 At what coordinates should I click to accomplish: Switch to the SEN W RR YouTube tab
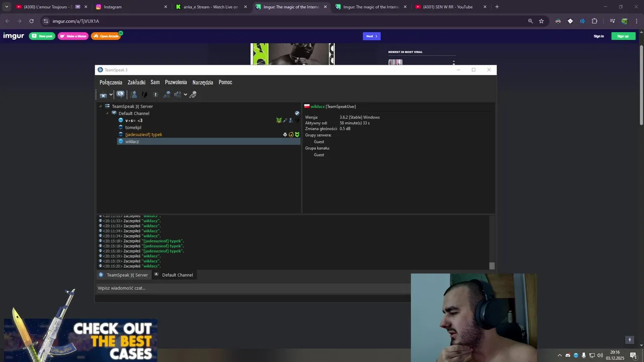451,7
